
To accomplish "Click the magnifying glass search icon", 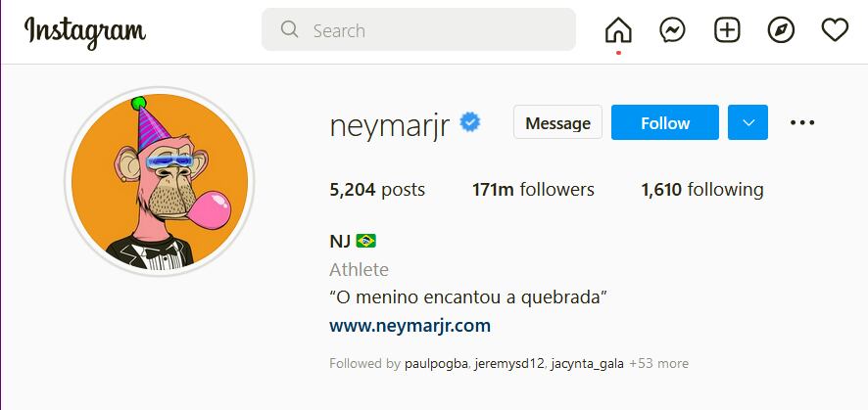I will pyautogui.click(x=289, y=29).
